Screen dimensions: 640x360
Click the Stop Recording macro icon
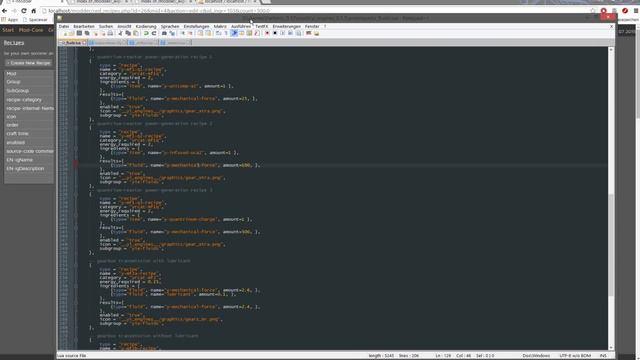[x=275, y=33]
